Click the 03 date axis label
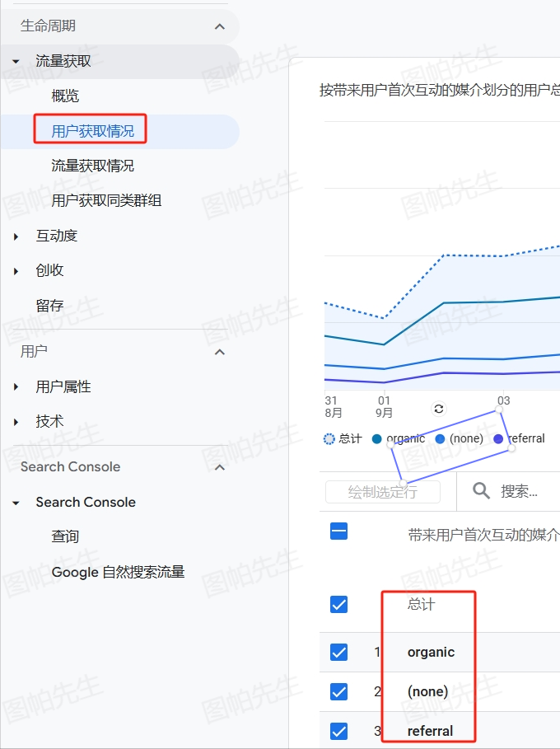560x749 pixels. [x=504, y=400]
